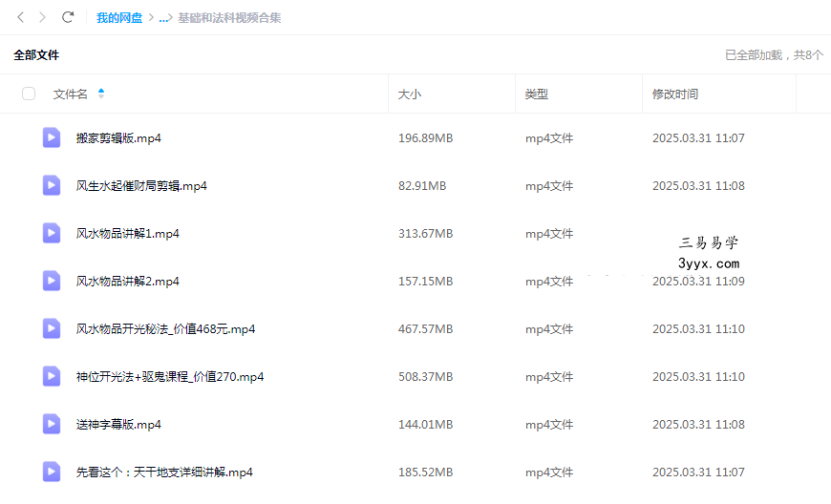This screenshot has width=831, height=504.
Task: Click mp4文件 type of 搬家剪辑版.mp4
Action: click(x=549, y=138)
